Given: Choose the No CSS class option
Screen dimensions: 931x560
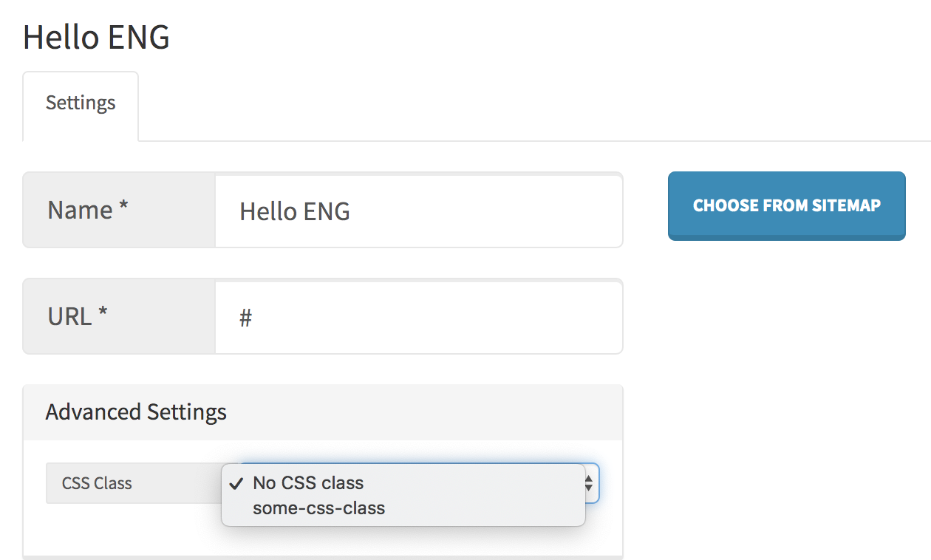Looking at the screenshot, I should pyautogui.click(x=308, y=482).
